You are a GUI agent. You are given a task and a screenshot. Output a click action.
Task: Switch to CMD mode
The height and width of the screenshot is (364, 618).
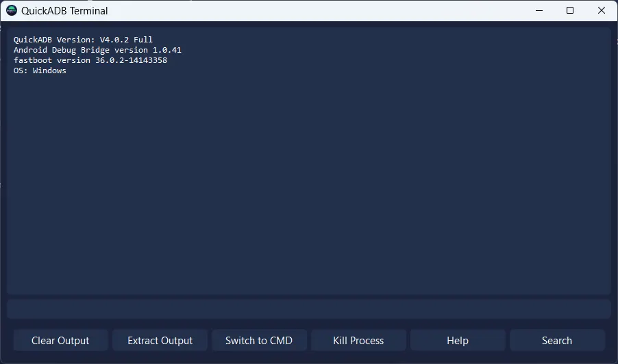pos(259,341)
